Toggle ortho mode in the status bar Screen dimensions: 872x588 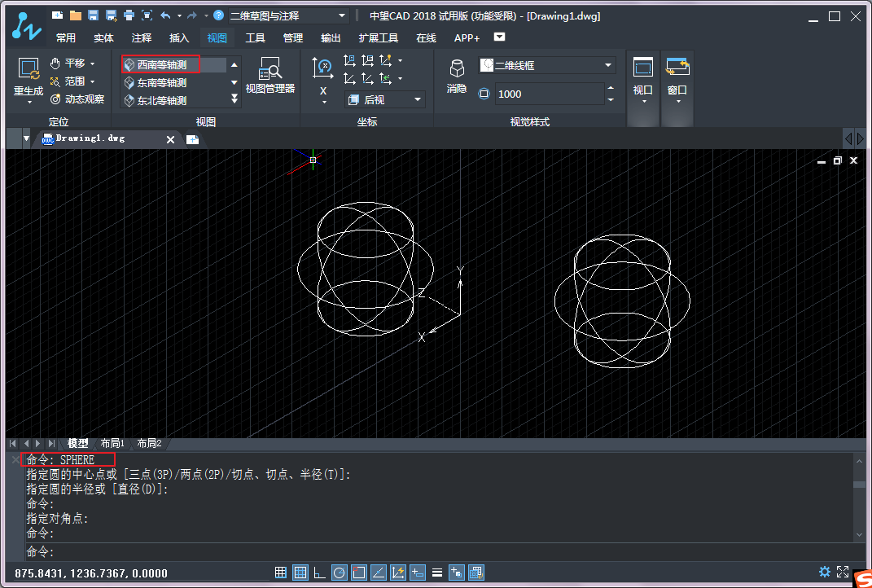click(319, 572)
